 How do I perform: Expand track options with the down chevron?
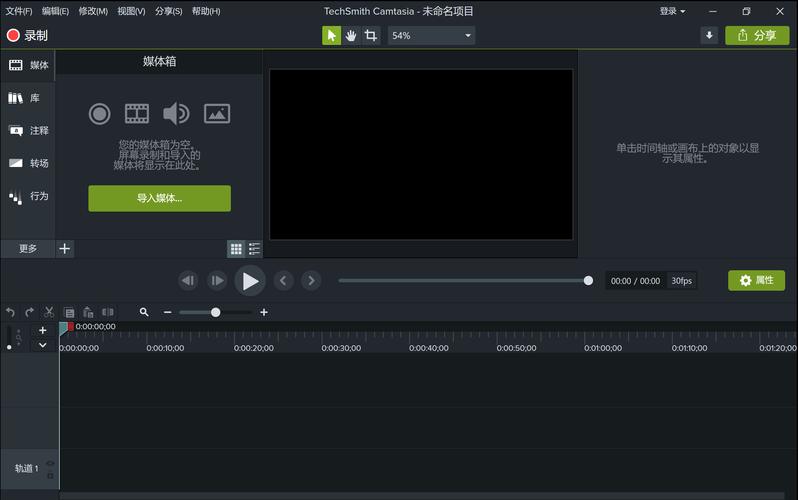point(43,345)
